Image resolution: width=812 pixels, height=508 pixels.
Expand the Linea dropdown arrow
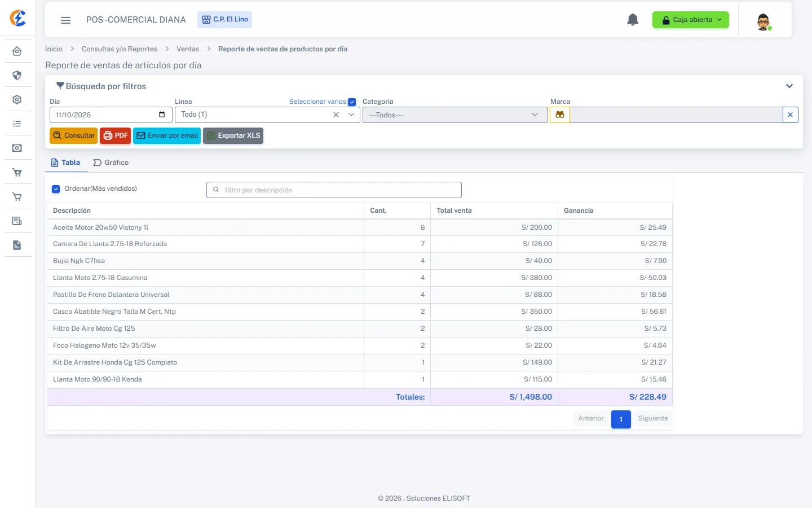point(351,115)
